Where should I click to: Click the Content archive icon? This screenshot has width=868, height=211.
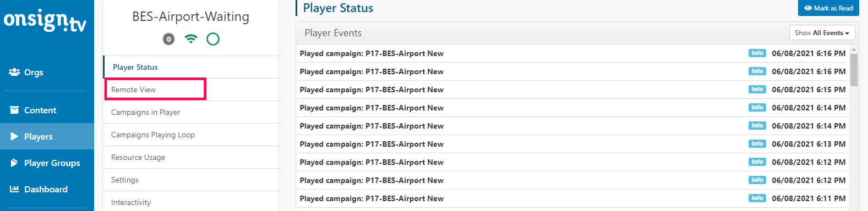click(x=14, y=110)
